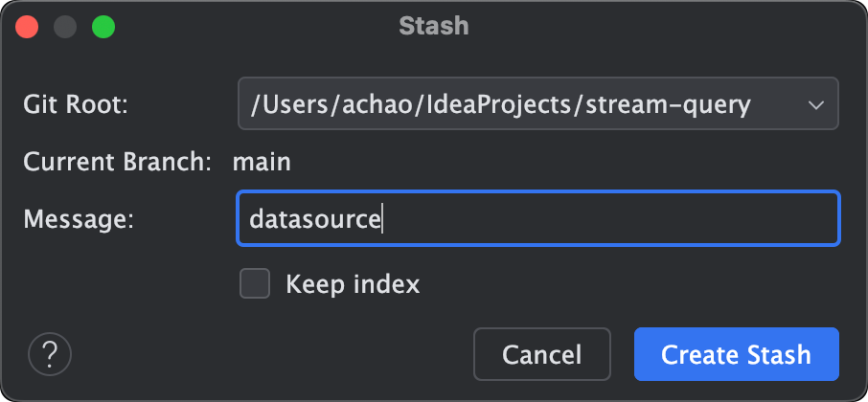Viewport: 868px width, 402px height.
Task: Click the Keep index label text
Action: 353,284
